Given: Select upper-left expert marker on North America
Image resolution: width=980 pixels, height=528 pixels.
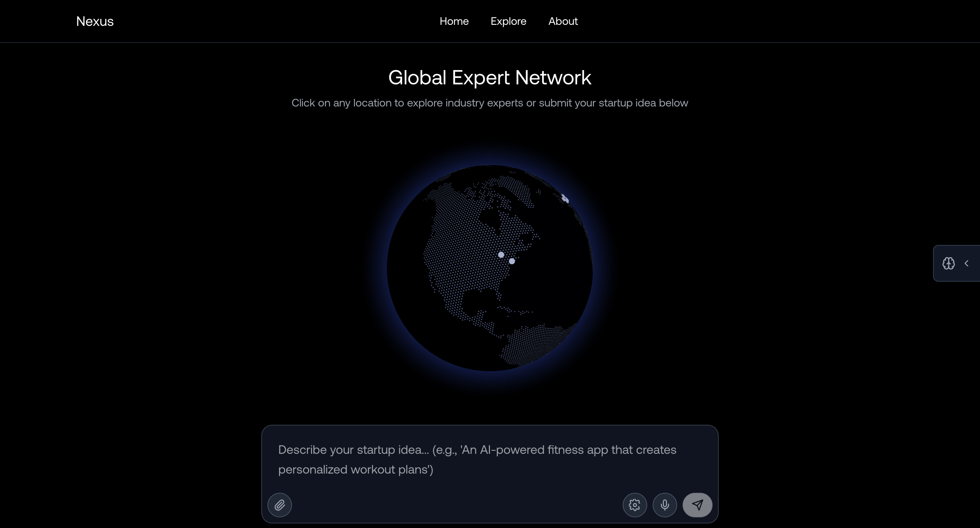Looking at the screenshot, I should click(x=501, y=255).
